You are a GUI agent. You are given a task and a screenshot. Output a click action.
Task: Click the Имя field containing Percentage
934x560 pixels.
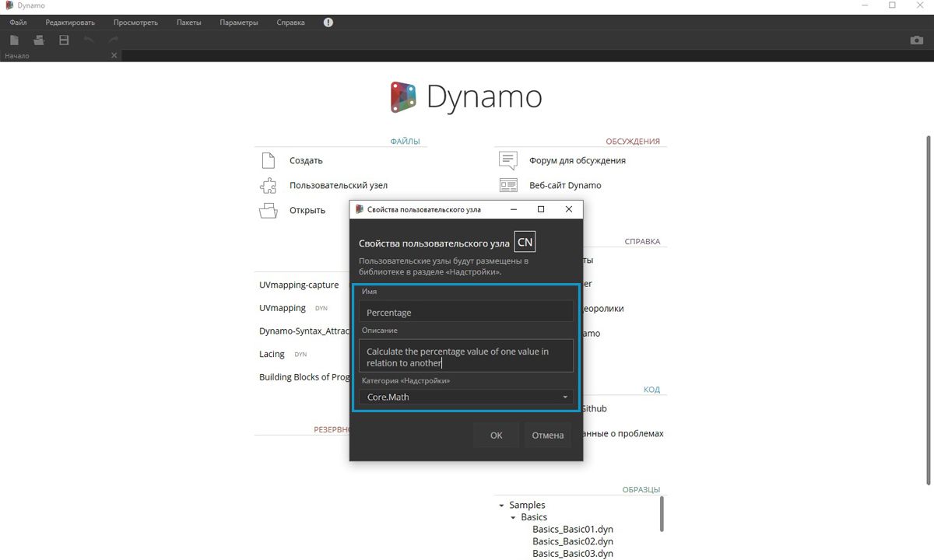(x=466, y=312)
